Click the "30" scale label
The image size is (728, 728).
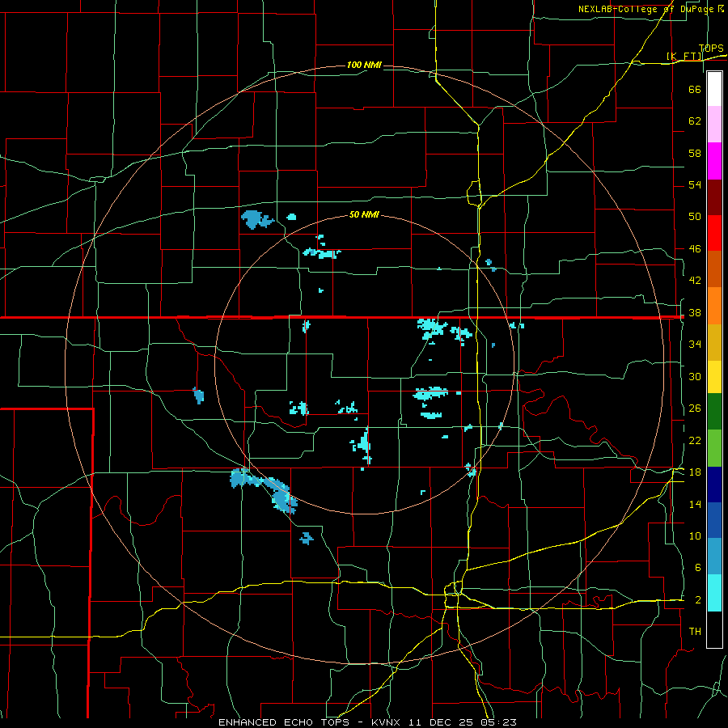click(x=695, y=376)
